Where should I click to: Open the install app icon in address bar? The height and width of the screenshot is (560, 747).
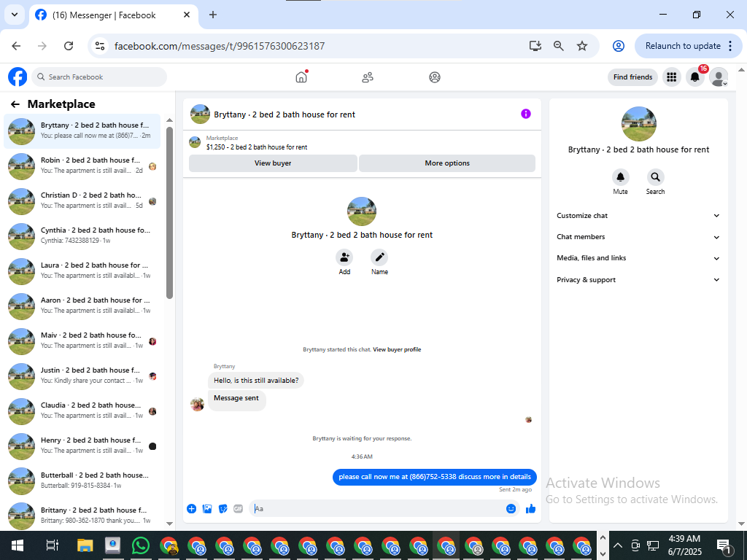[535, 46]
